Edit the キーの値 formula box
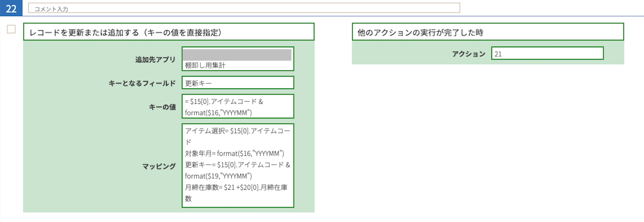 tap(238, 107)
